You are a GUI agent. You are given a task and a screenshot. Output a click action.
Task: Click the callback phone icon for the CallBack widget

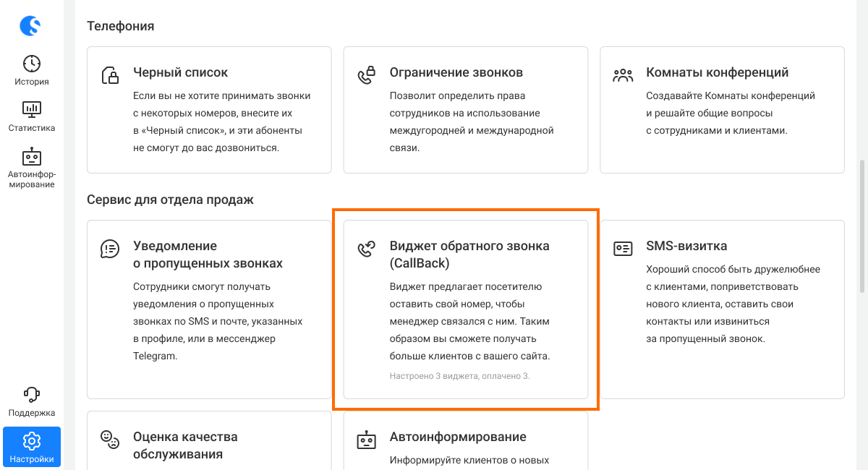tap(367, 249)
